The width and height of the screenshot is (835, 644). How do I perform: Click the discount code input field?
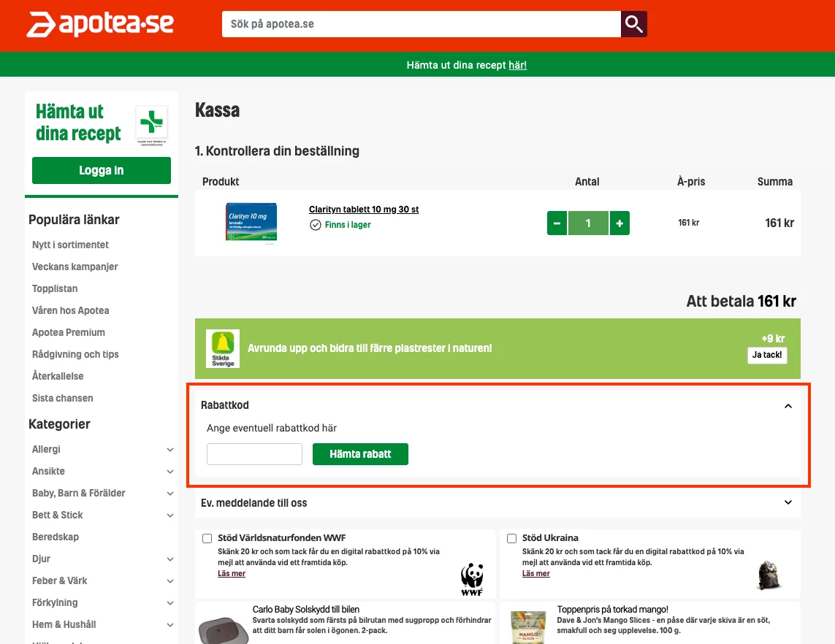[254, 454]
